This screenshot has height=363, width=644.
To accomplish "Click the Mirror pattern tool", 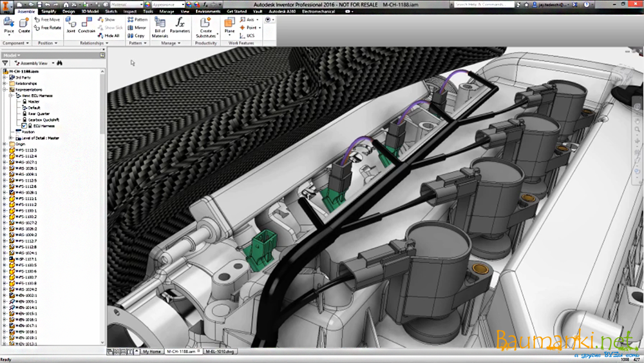I will (x=137, y=28).
